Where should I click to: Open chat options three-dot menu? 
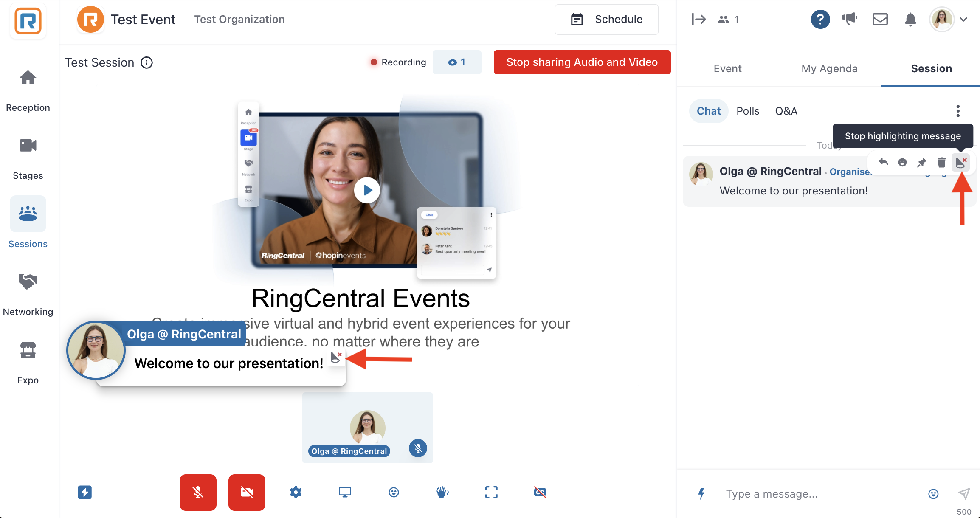(x=958, y=111)
